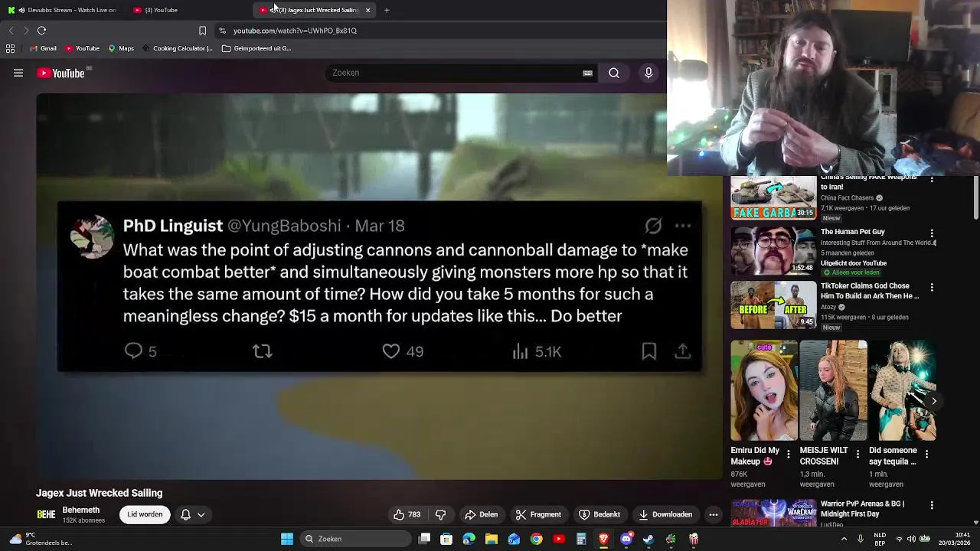The width and height of the screenshot is (980, 551).
Task: Open site settings icon in the address bar
Action: point(222,31)
